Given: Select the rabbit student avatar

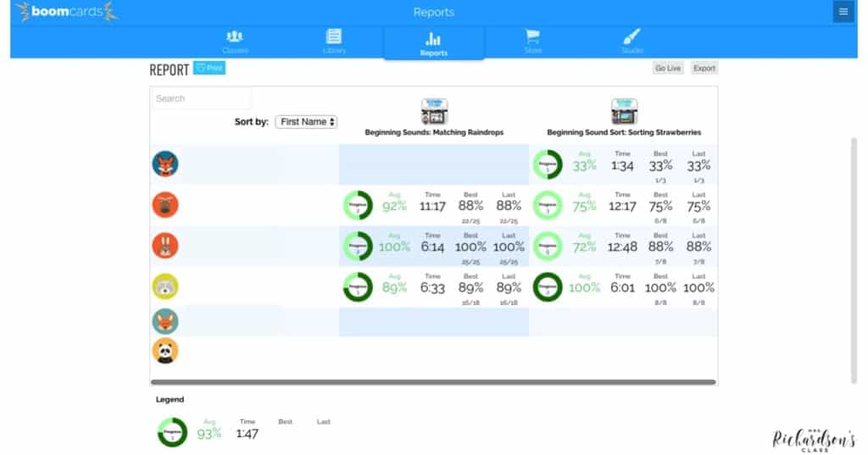Looking at the screenshot, I should pos(165,246).
